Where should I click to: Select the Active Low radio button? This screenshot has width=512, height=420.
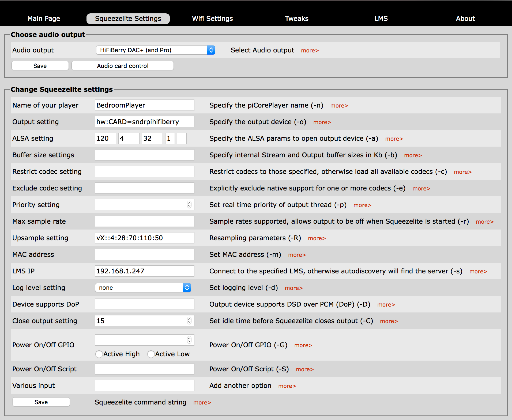pos(151,354)
